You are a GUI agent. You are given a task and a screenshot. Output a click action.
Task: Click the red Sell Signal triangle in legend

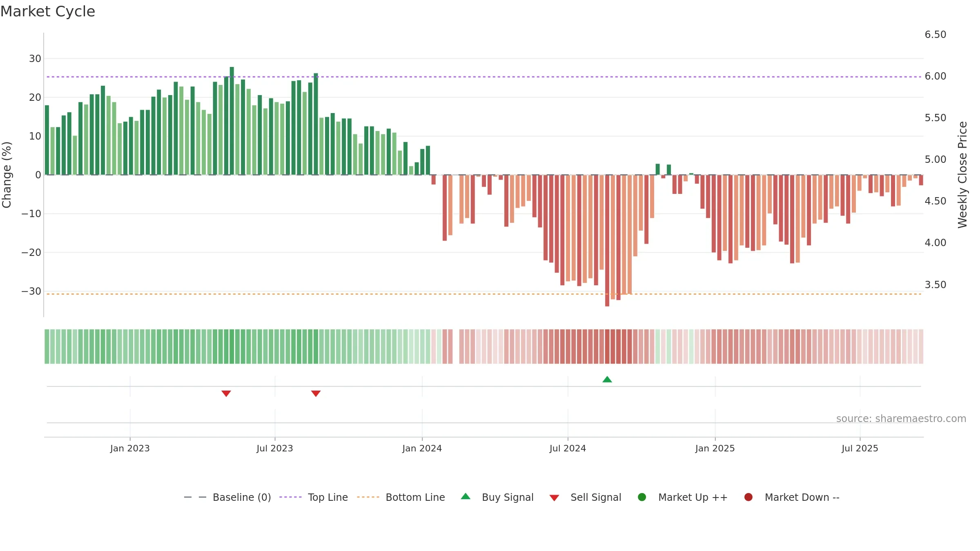pyautogui.click(x=554, y=498)
